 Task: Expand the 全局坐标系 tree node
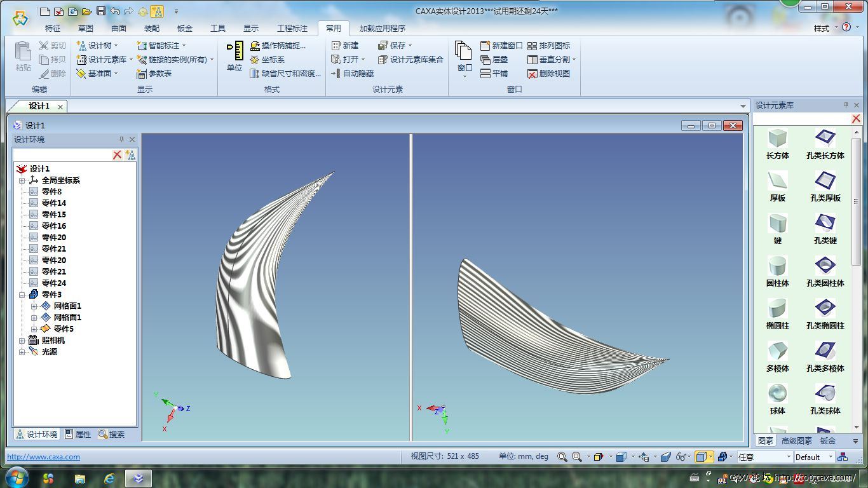point(22,180)
